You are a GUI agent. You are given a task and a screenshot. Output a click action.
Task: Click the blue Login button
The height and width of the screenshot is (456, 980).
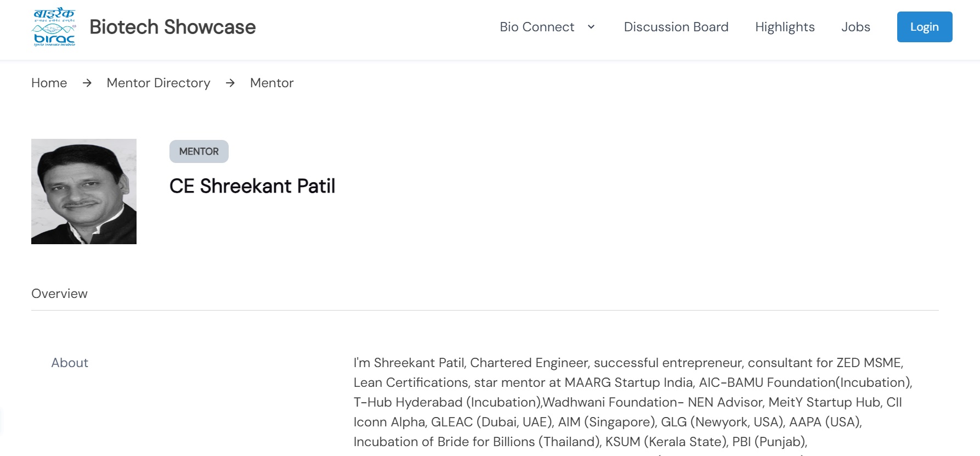click(x=925, y=27)
